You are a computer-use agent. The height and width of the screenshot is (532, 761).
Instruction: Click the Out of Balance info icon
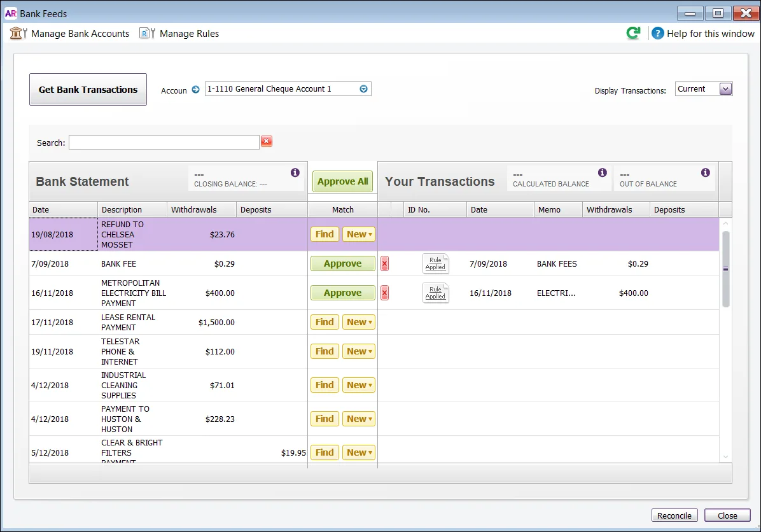(x=705, y=172)
